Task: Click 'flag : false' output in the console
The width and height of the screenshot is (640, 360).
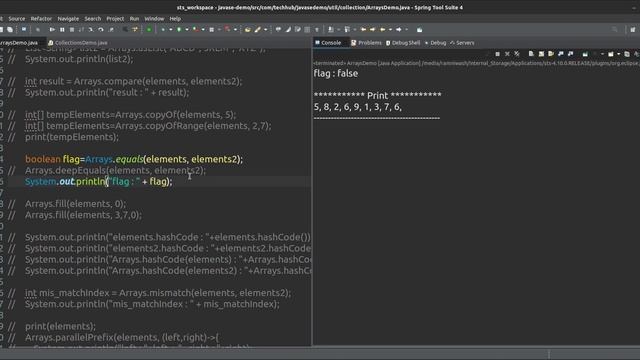Action: click(x=336, y=73)
